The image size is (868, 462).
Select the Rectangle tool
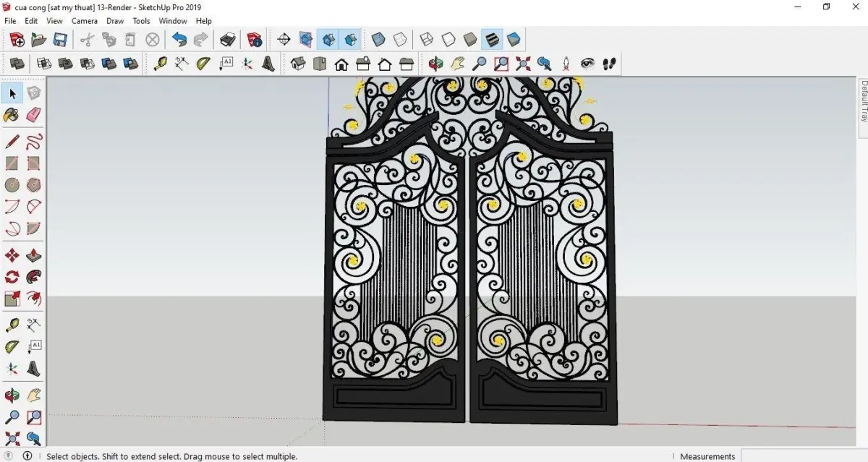tap(12, 163)
